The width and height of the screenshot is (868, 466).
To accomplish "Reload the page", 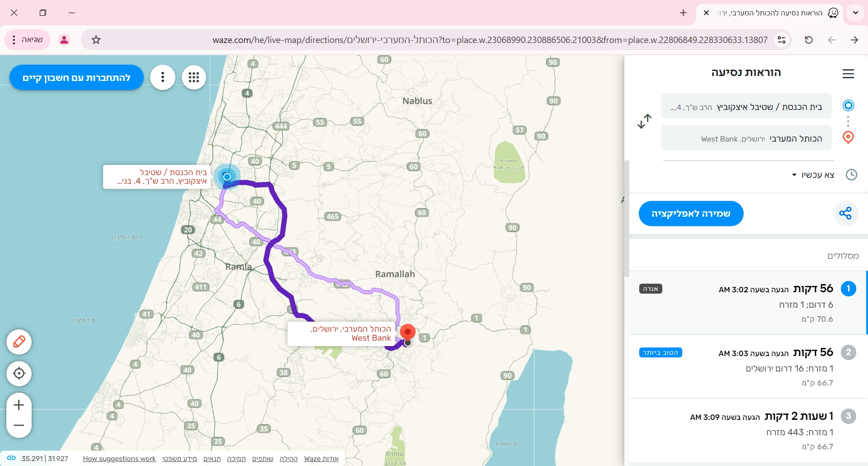I will click(x=809, y=40).
